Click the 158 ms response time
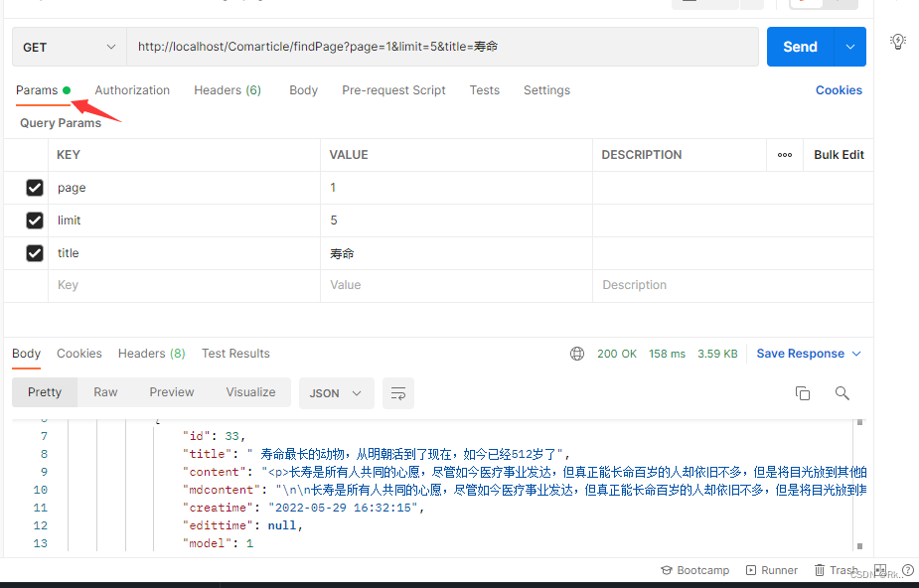The width and height of the screenshot is (919, 588). click(x=667, y=354)
